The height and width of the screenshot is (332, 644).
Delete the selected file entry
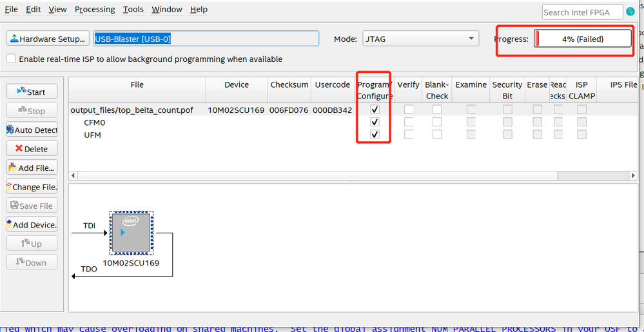tap(32, 148)
